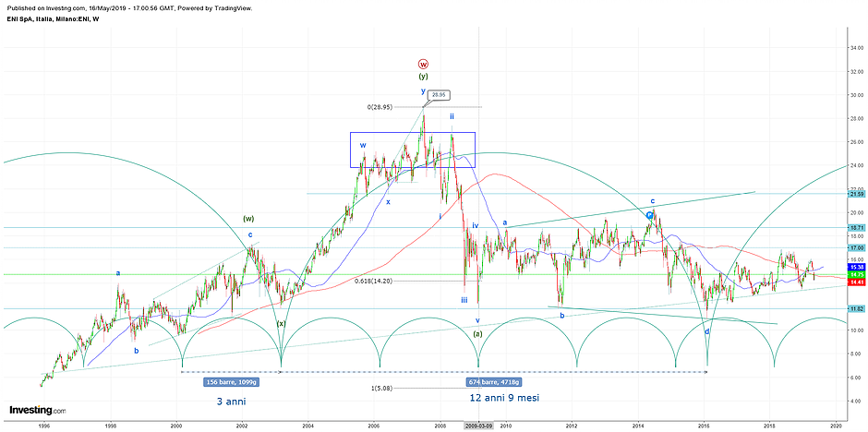The width and height of the screenshot is (868, 432).
Task: Click the blue 'w' label inside the rectangle
Action: tap(363, 146)
